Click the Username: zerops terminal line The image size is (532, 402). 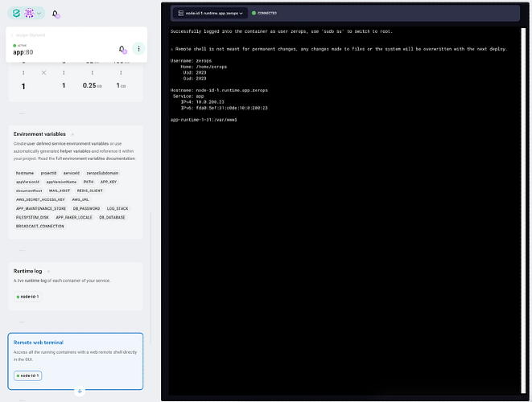[x=191, y=60]
